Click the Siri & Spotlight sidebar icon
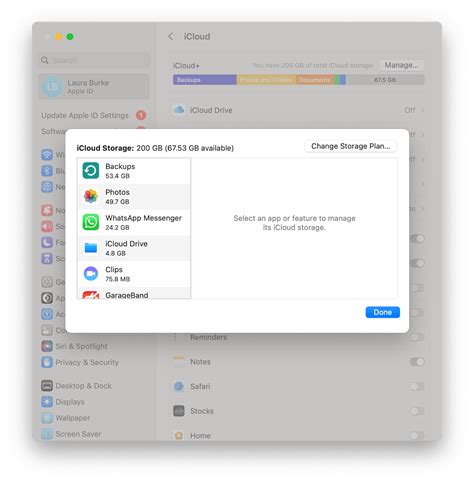 click(x=47, y=346)
